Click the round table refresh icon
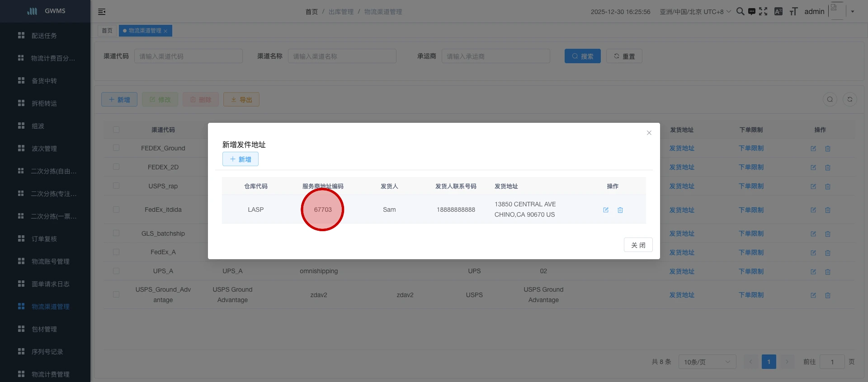Viewport: 868px width, 382px height. pos(850,99)
